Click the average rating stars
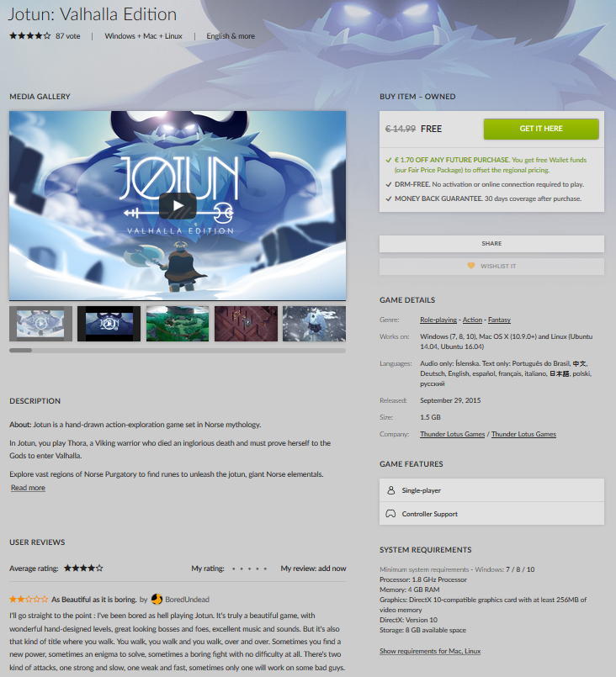Image resolution: width=616 pixels, height=677 pixels. point(83,569)
